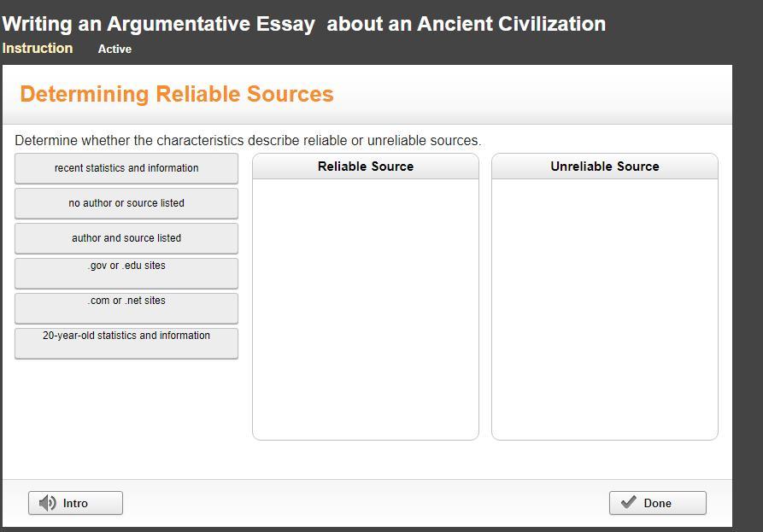Click the instruction sentence about characteristics
763x532 pixels.
[248, 141]
